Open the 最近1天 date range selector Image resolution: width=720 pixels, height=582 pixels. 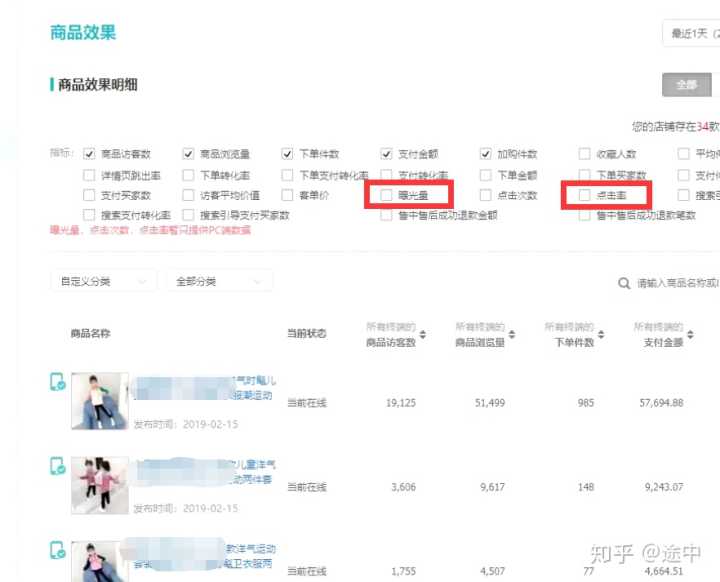[691, 34]
